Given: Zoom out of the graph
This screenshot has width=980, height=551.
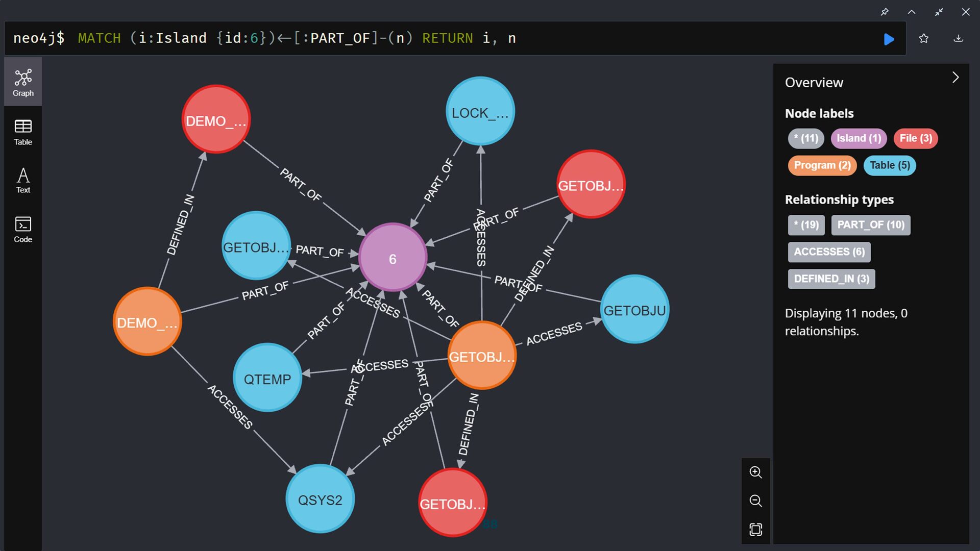Looking at the screenshot, I should coord(755,501).
